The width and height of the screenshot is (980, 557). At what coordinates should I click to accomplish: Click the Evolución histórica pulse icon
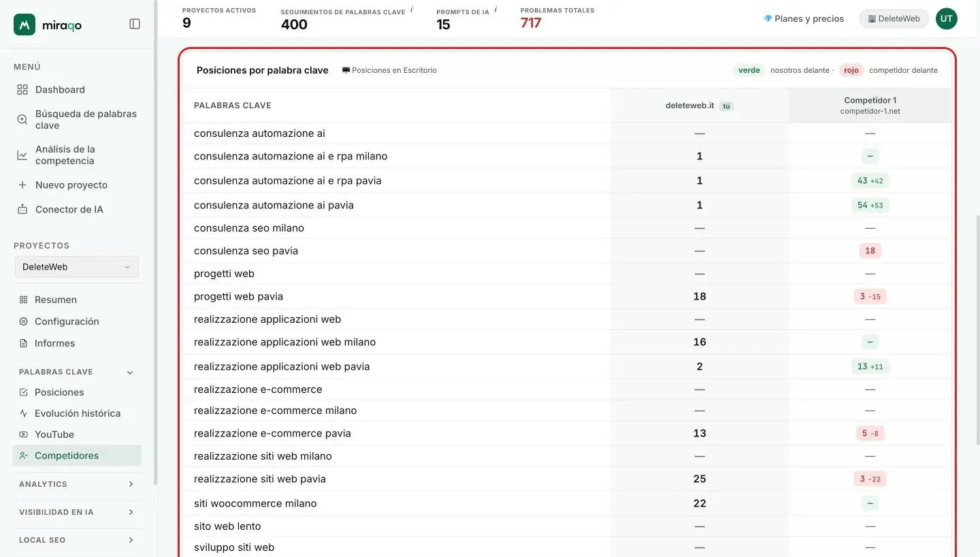point(24,413)
